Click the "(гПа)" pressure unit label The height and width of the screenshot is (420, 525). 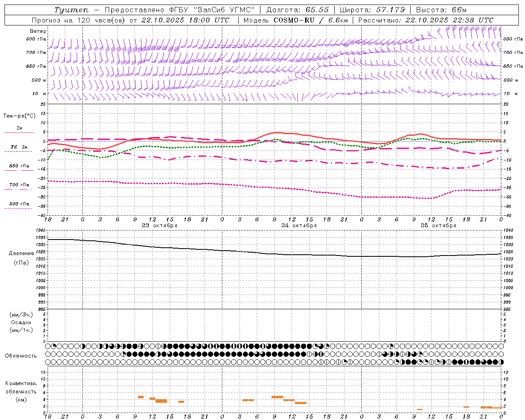(x=21, y=263)
